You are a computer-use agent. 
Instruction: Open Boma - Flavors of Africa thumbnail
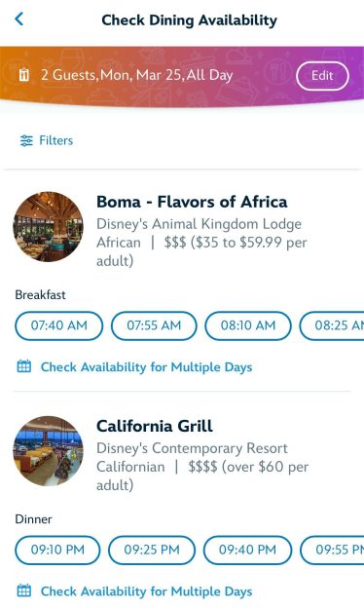point(48,226)
